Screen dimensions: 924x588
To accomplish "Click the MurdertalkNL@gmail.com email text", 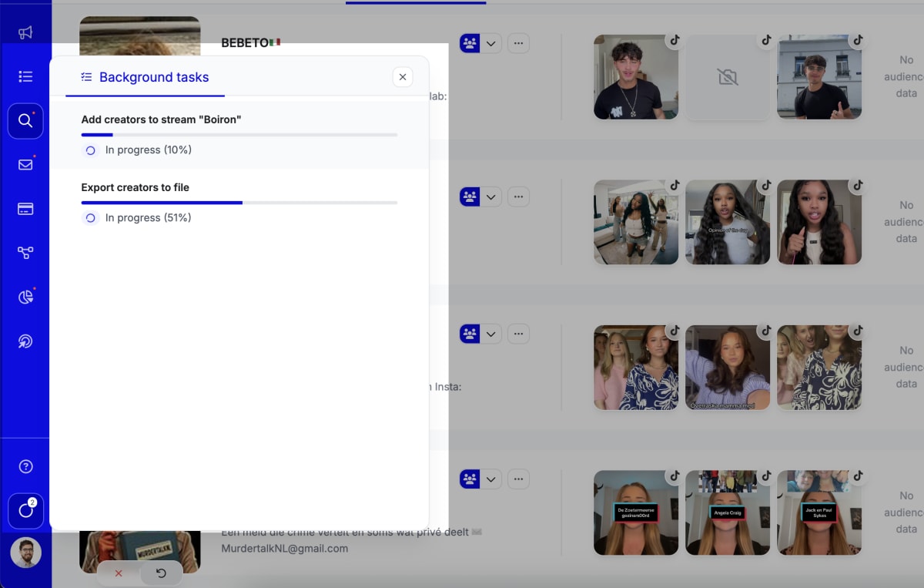I will pyautogui.click(x=285, y=549).
